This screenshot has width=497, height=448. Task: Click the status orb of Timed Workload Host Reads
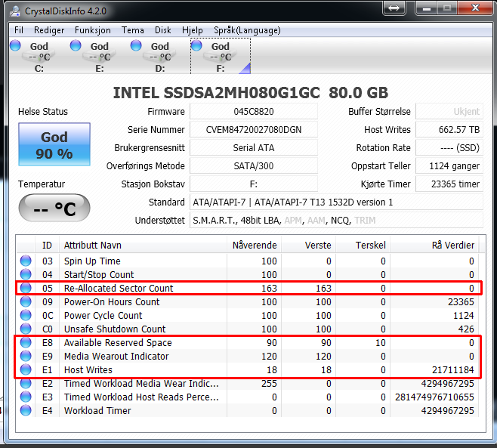tap(26, 397)
